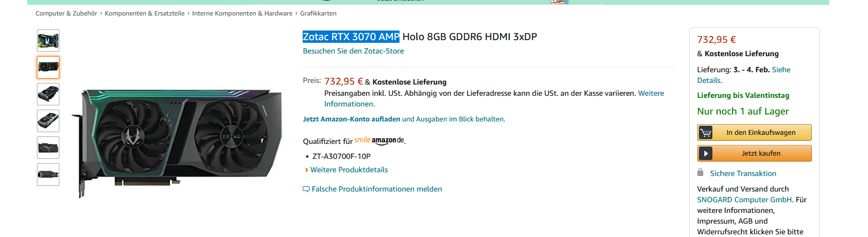Image resolution: width=868 pixels, height=237 pixels.
Task: Visit the Zotac-Store link
Action: (353, 51)
